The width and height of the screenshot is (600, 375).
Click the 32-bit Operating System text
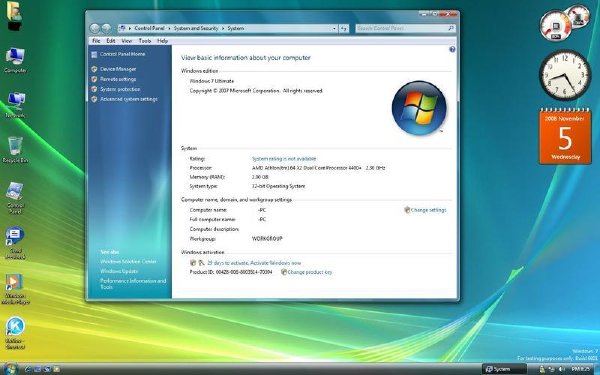[278, 186]
